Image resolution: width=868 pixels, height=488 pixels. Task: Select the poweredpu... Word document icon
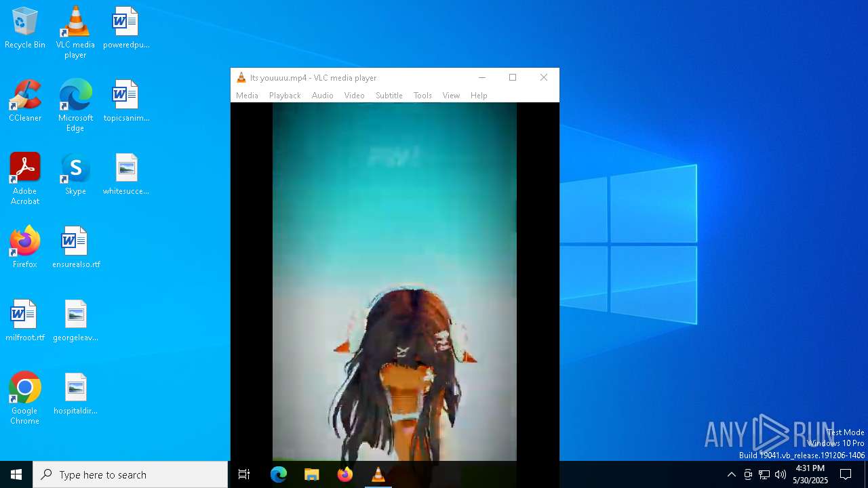pyautogui.click(x=126, y=28)
